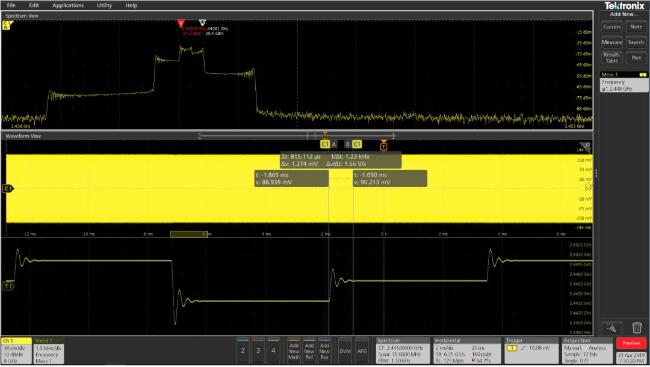Open the Search button

tap(636, 42)
